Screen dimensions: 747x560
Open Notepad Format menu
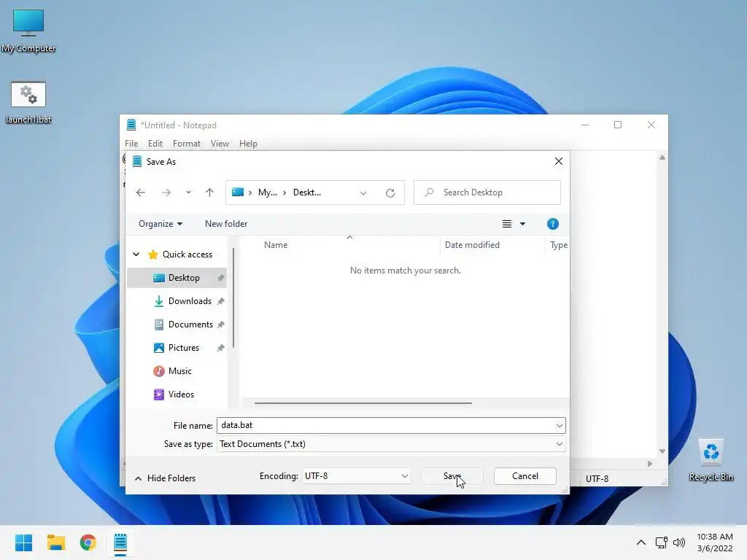[x=186, y=144]
